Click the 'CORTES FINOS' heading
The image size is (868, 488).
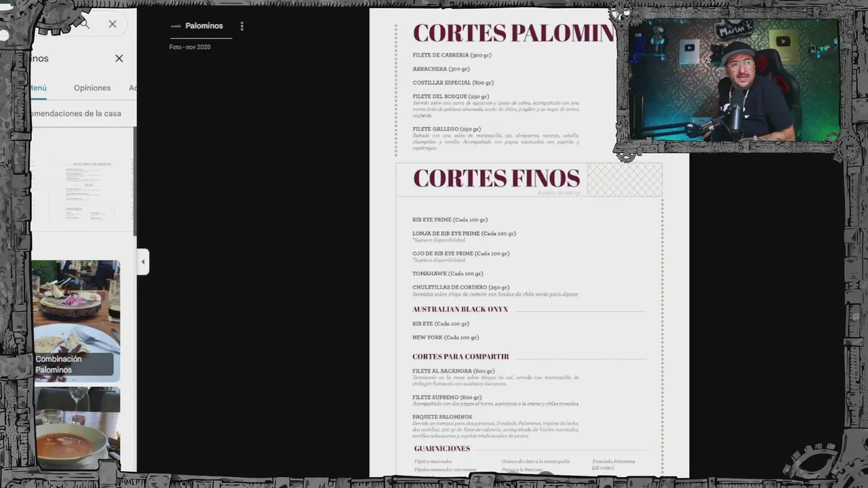coord(496,178)
